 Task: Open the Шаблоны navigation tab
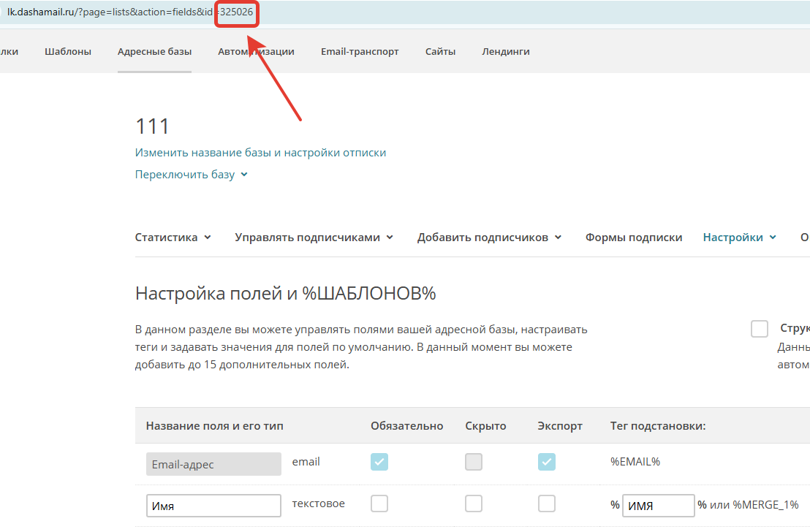67,52
